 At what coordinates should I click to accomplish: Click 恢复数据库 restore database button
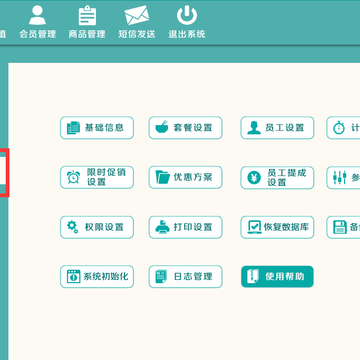[x=277, y=227]
